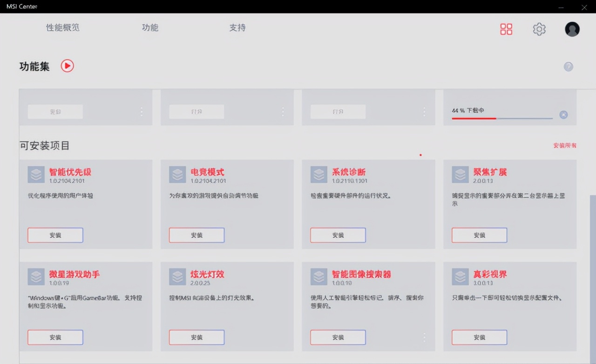The height and width of the screenshot is (364, 596).
Task: Install the 真彩视界 feature
Action: 480,337
